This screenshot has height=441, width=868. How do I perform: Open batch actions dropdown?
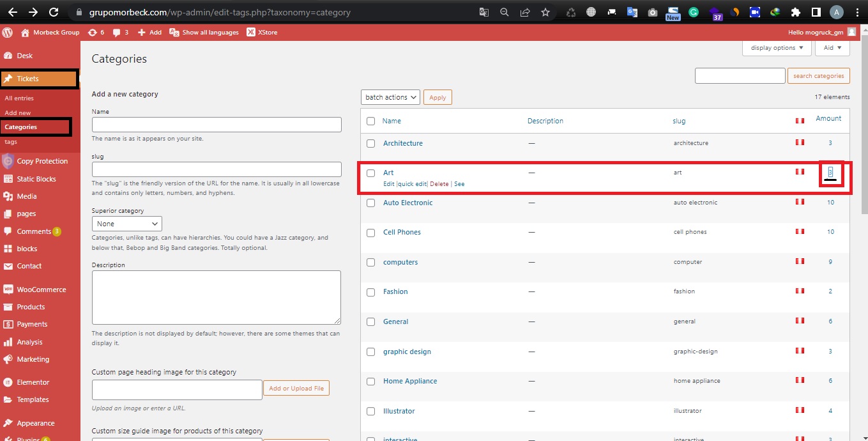[390, 97]
